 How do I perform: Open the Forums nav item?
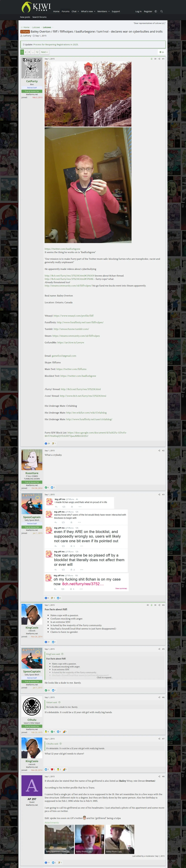[x=65, y=11]
